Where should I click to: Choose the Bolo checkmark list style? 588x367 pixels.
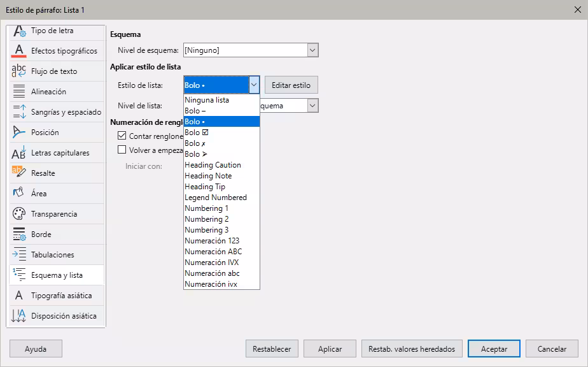(221, 133)
